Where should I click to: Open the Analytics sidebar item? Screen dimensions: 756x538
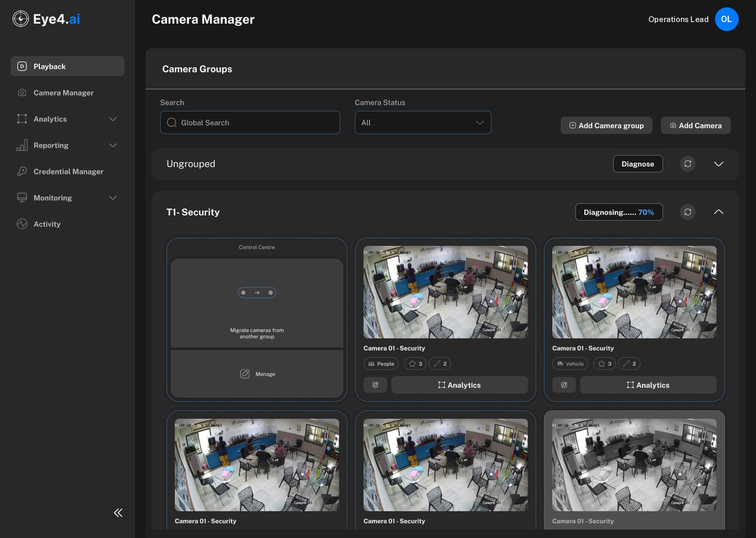pos(67,119)
